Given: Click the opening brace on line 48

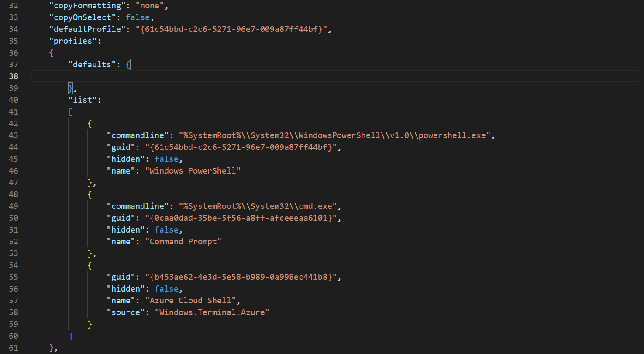Looking at the screenshot, I should 90,195.
